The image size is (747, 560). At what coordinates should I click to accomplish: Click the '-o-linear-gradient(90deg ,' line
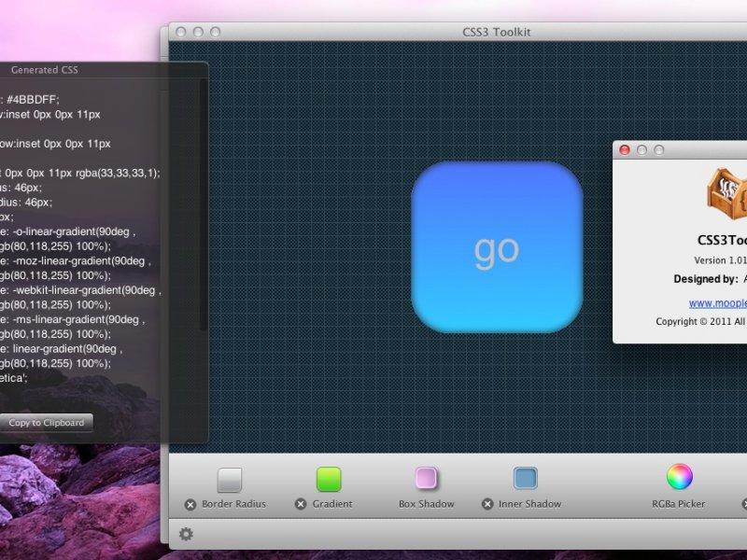point(74,231)
